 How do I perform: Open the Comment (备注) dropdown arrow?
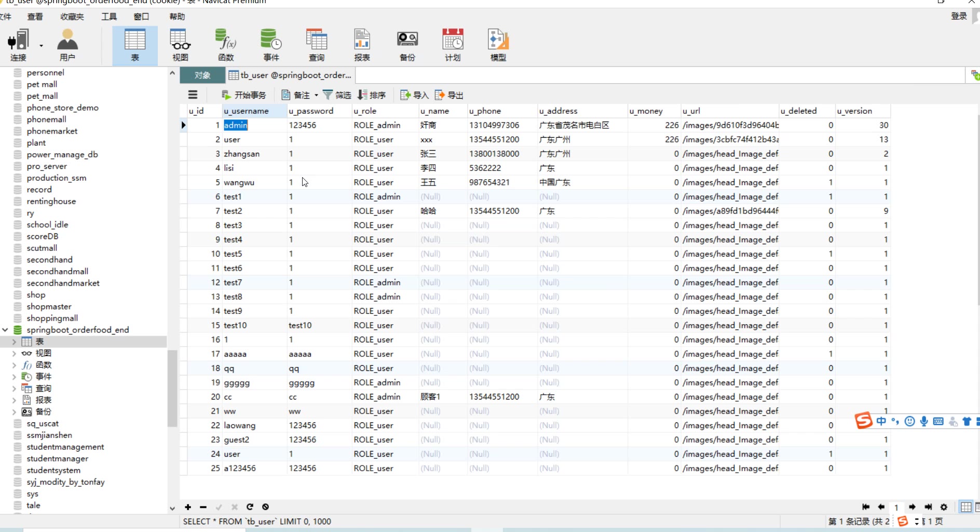pyautogui.click(x=316, y=95)
